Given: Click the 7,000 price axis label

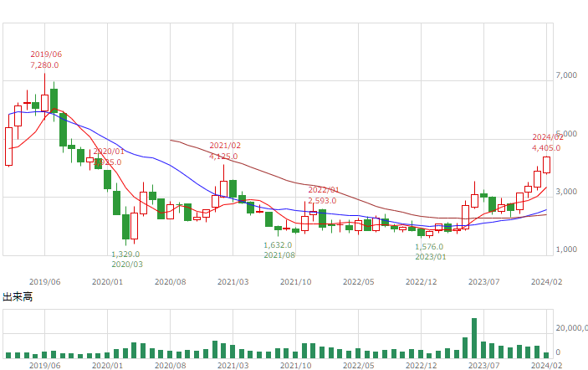Looking at the screenshot, I should (566, 75).
